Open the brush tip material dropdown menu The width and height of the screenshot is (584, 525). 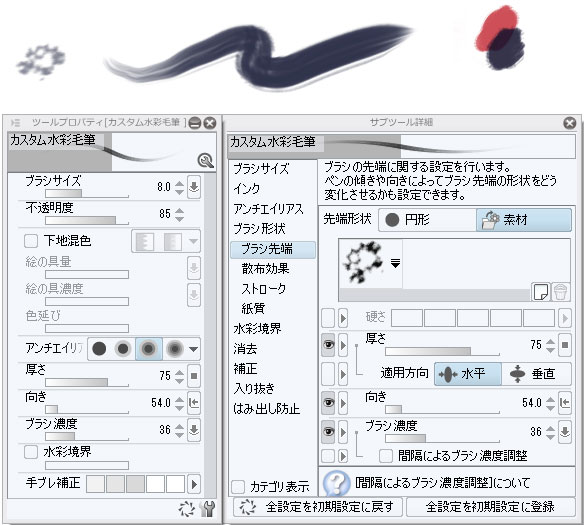[x=395, y=264]
